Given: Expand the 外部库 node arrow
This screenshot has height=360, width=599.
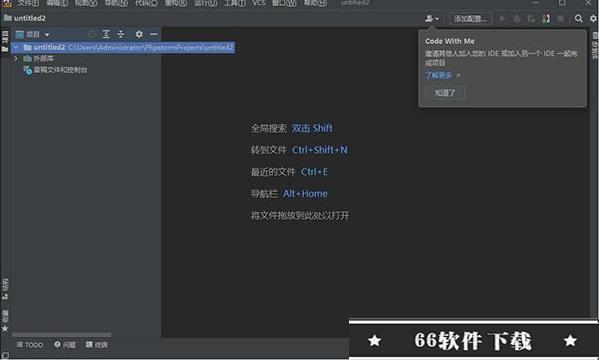Looking at the screenshot, I should [x=16, y=58].
